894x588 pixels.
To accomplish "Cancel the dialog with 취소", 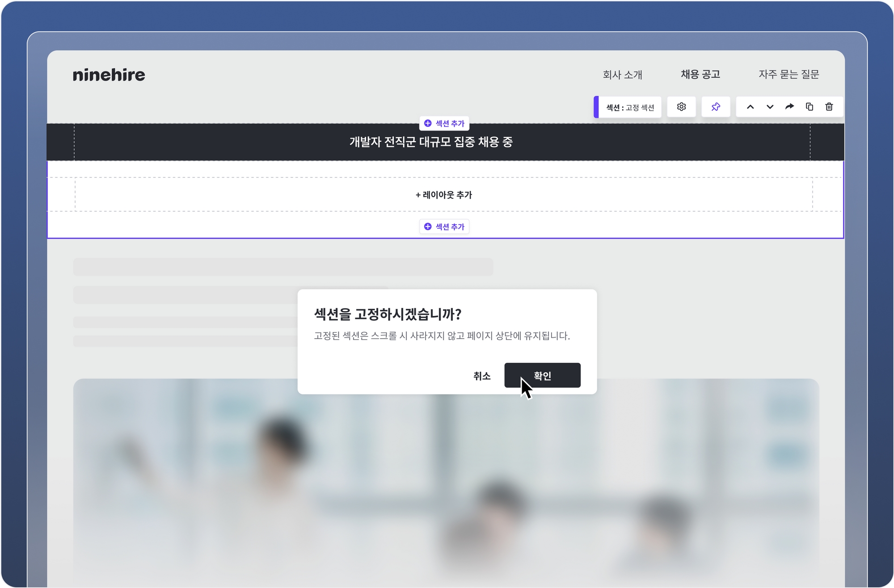I will (x=482, y=376).
